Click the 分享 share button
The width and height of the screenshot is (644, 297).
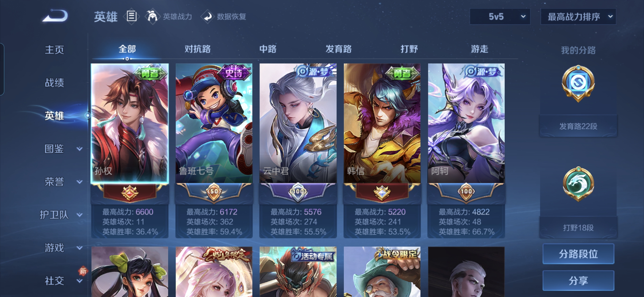click(578, 280)
